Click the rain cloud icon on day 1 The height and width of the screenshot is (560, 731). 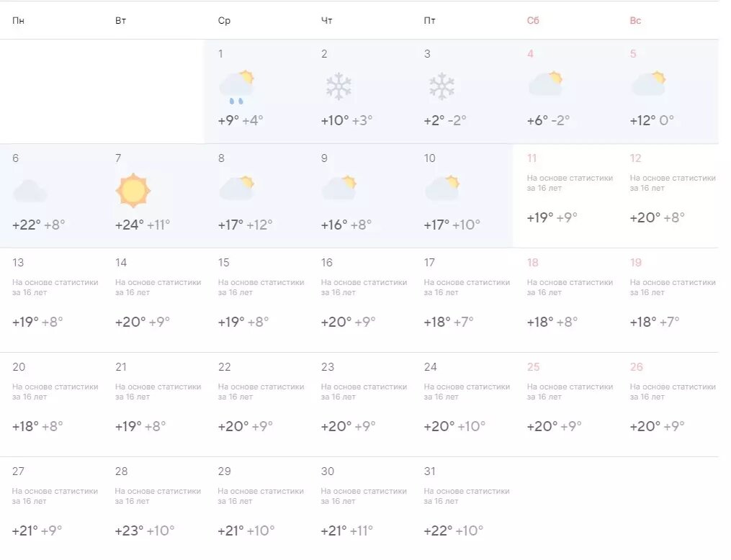pyautogui.click(x=237, y=86)
